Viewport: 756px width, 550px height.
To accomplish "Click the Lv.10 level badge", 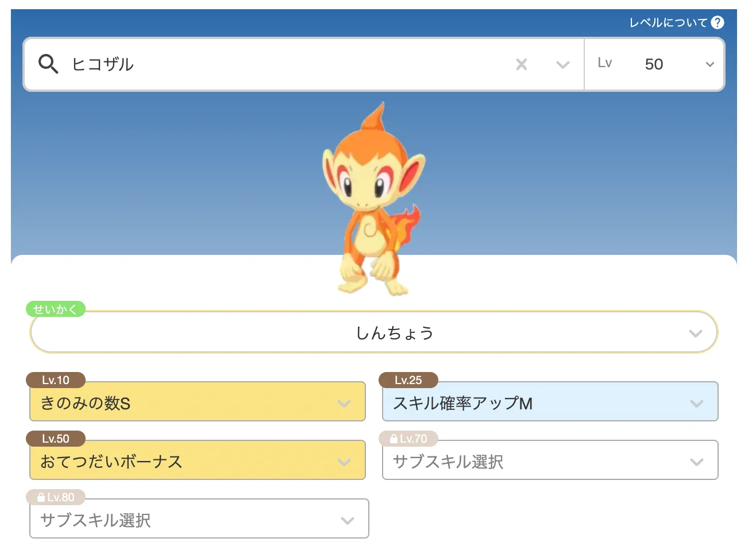I will [x=56, y=380].
